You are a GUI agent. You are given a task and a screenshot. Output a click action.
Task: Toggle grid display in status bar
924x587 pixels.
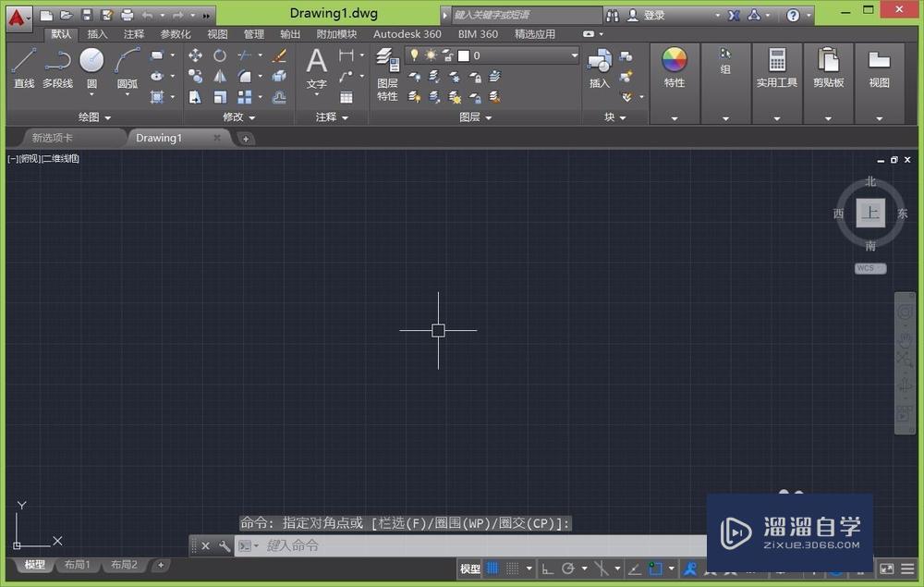[493, 569]
